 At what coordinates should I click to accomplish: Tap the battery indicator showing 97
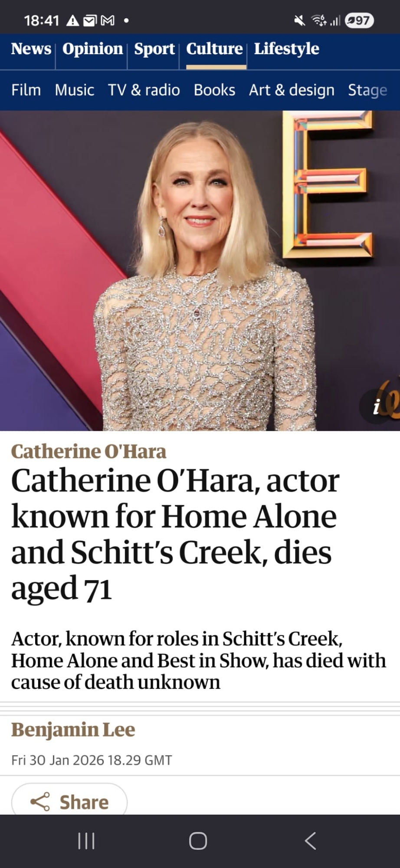(x=359, y=20)
